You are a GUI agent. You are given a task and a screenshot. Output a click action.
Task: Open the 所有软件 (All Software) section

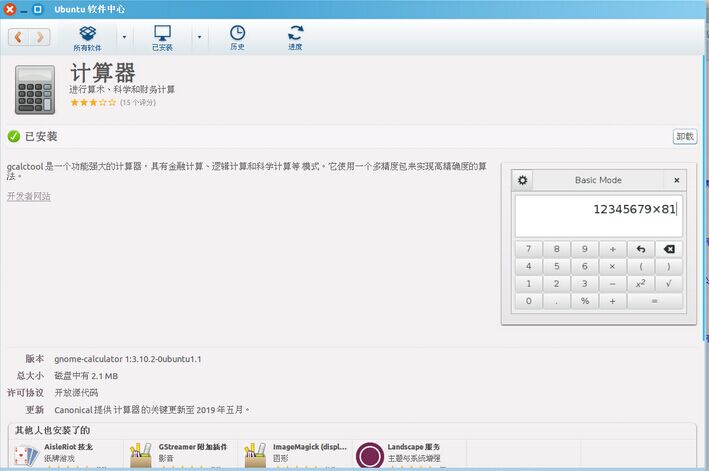tap(87, 38)
